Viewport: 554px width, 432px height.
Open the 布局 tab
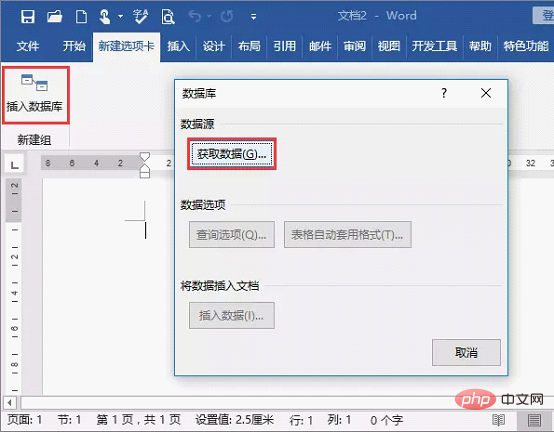(x=249, y=46)
